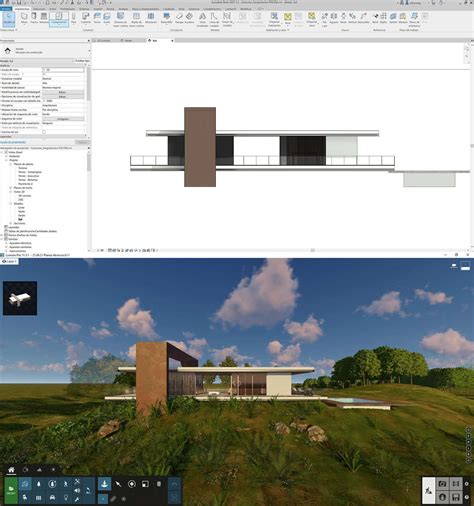
Task: Select the Muro wall tool
Action: (24, 18)
